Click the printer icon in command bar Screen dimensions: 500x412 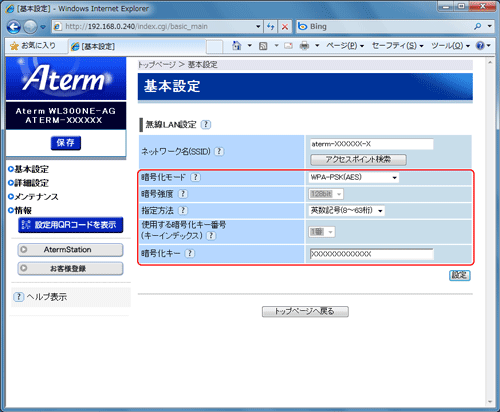304,46
